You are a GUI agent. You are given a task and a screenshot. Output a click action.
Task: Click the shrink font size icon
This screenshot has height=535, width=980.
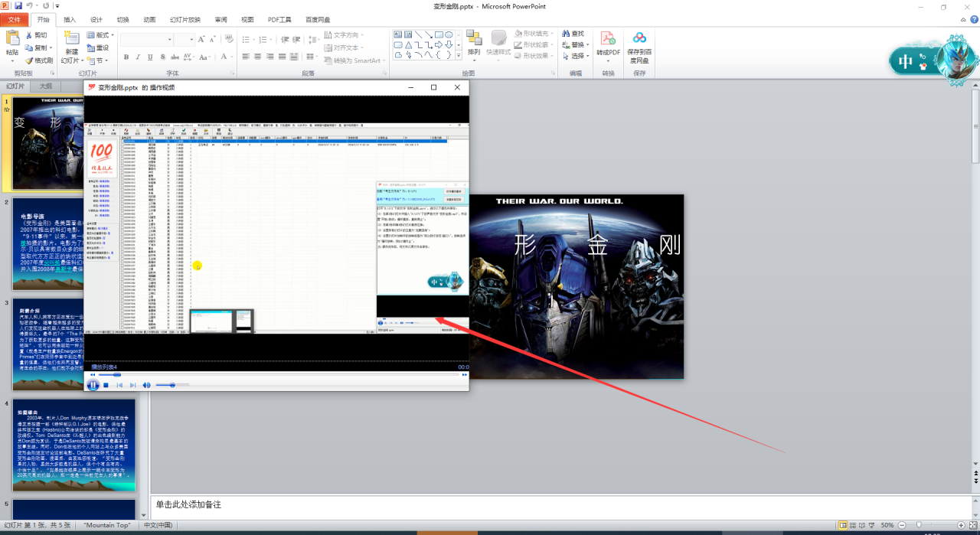[x=213, y=39]
